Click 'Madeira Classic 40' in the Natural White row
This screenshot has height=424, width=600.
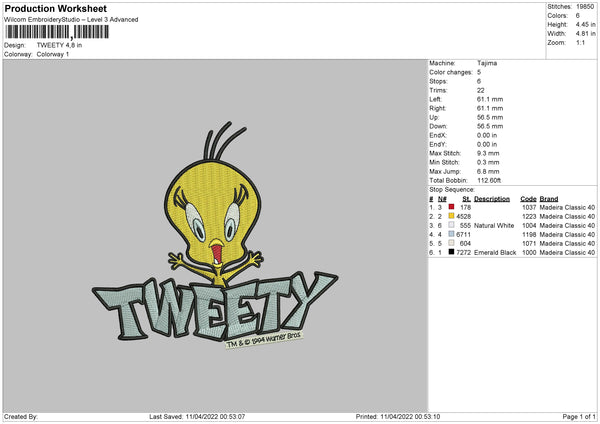click(567, 225)
